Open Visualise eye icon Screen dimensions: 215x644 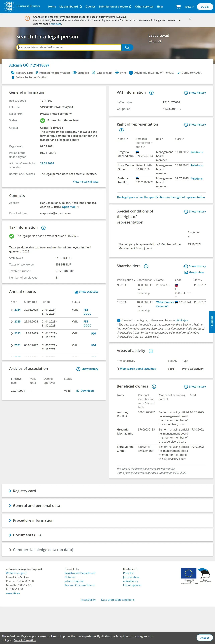pyautogui.click(x=75, y=73)
